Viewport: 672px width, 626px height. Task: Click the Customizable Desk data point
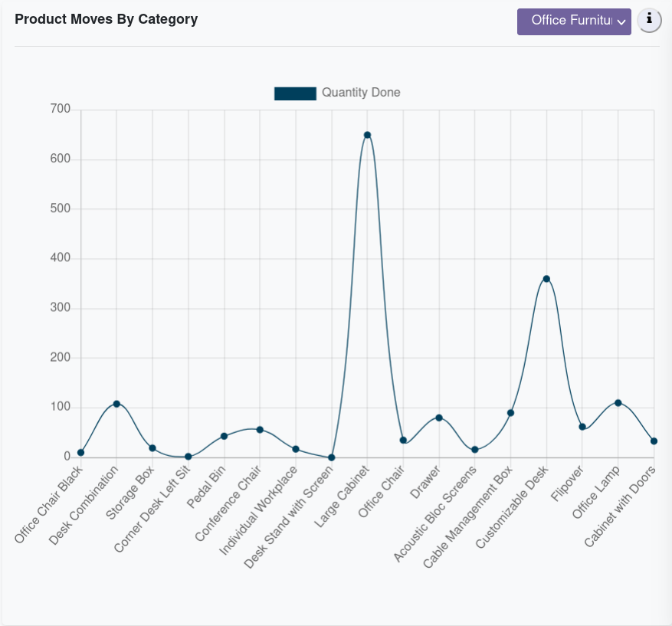click(x=546, y=279)
